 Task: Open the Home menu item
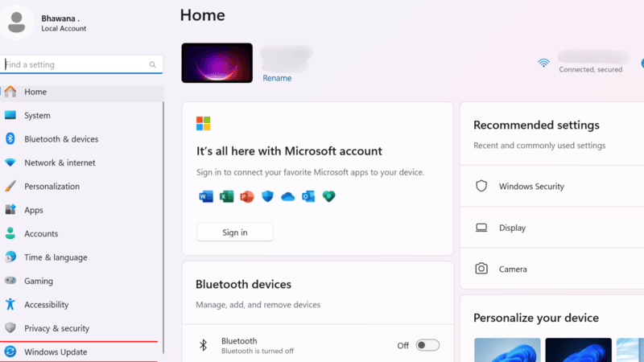pyautogui.click(x=82, y=92)
